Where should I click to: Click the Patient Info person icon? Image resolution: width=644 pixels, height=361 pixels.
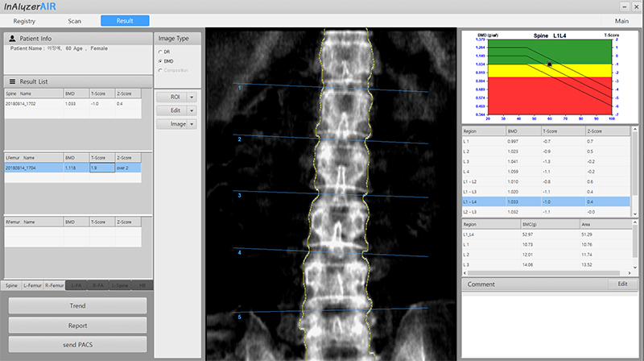[12, 38]
